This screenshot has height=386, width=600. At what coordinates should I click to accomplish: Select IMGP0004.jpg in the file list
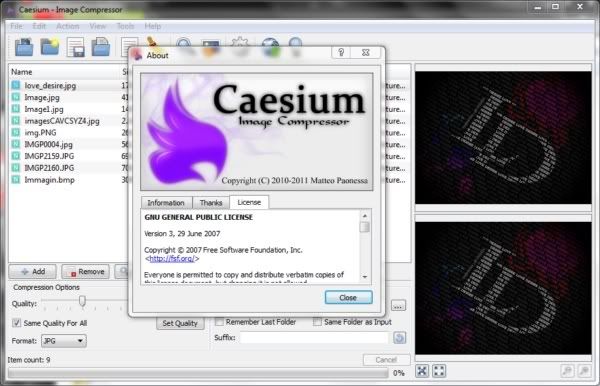[x=49, y=144]
